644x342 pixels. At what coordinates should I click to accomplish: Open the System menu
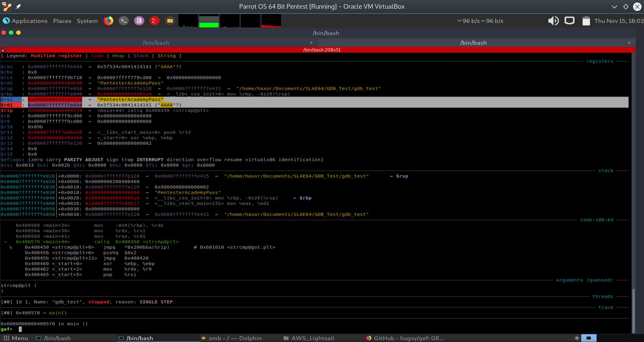pos(87,21)
